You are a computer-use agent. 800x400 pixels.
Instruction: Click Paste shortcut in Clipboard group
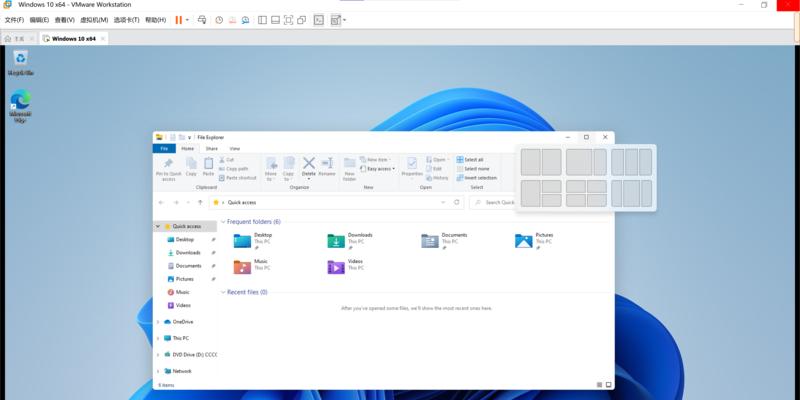pyautogui.click(x=238, y=178)
